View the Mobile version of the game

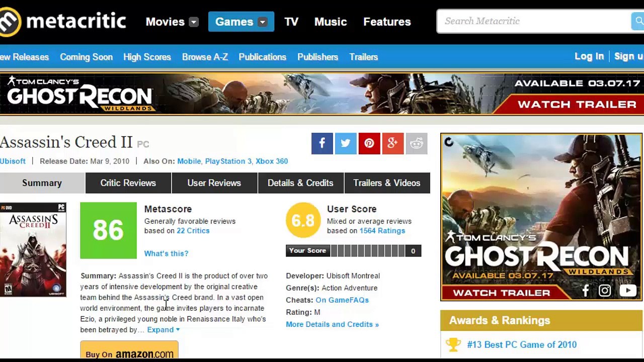(189, 161)
